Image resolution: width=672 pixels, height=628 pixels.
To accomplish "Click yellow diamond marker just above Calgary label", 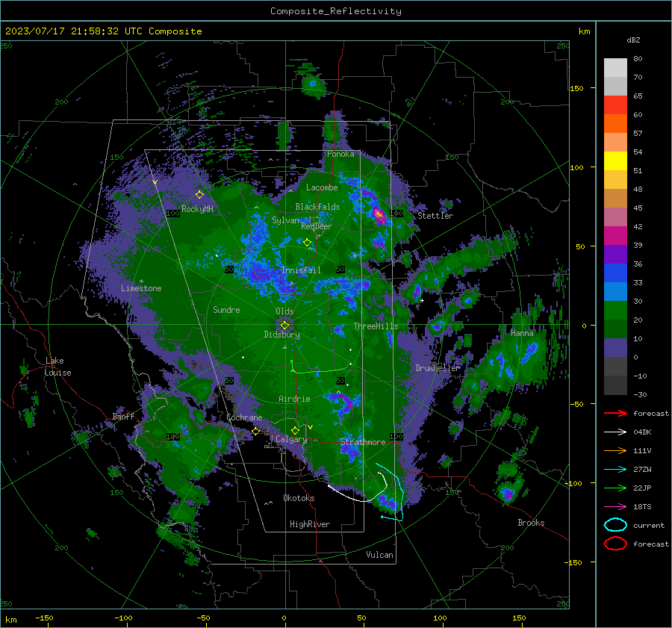I will coord(295,430).
